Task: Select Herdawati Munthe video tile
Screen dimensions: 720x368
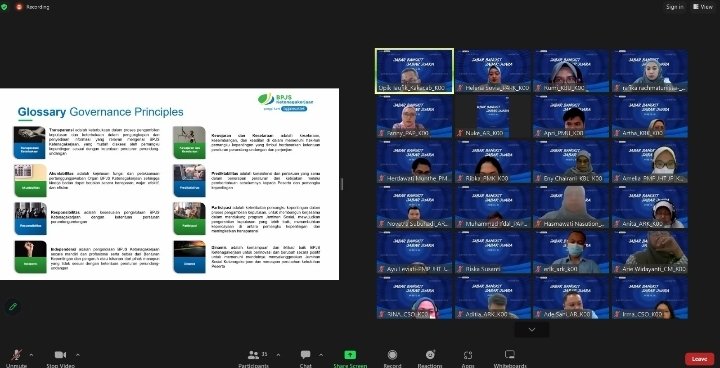Action: click(x=414, y=161)
